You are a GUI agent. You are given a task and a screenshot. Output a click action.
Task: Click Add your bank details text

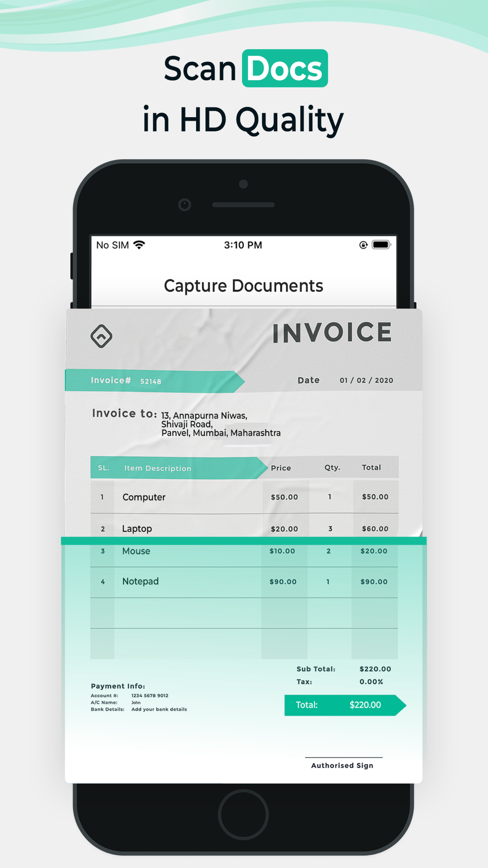(159, 709)
